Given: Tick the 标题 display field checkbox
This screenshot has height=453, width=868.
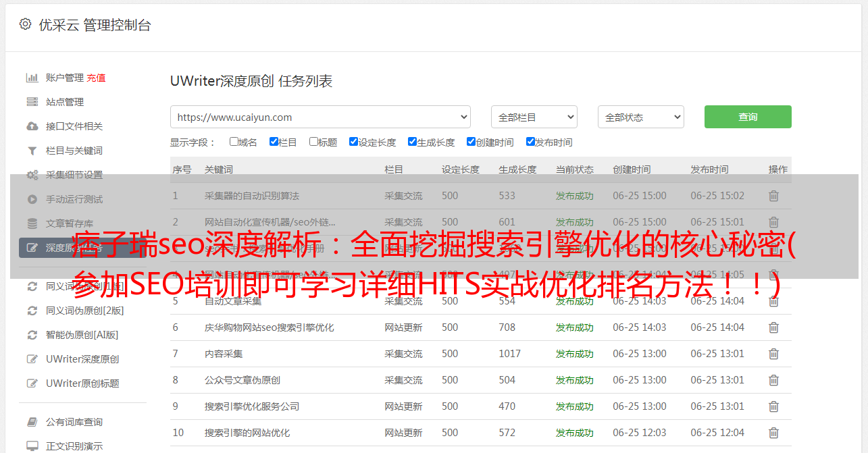Looking at the screenshot, I should [313, 142].
